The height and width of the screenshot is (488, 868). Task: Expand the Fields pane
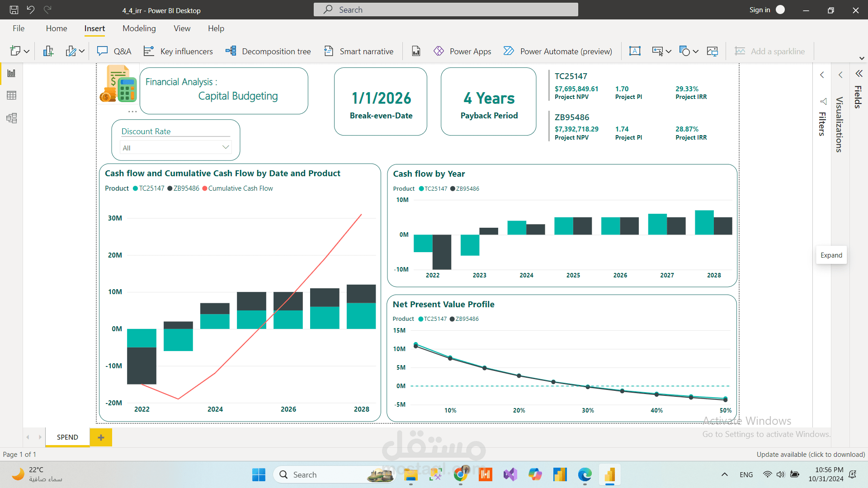pos(859,74)
